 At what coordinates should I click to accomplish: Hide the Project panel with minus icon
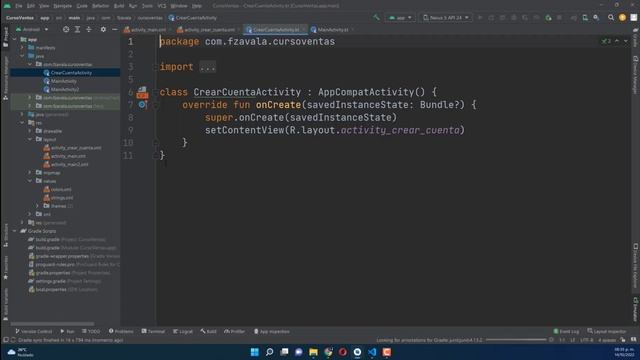[114, 29]
